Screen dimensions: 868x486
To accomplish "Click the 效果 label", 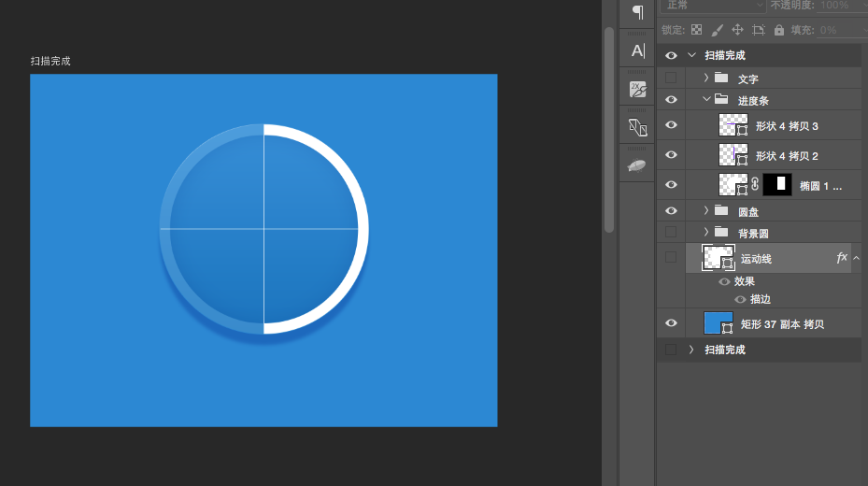I will click(745, 281).
